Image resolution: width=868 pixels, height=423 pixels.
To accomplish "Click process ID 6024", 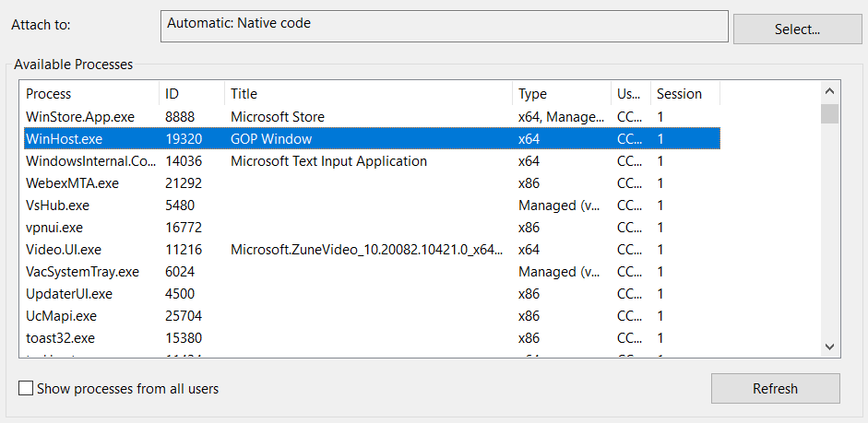I will (x=180, y=272).
